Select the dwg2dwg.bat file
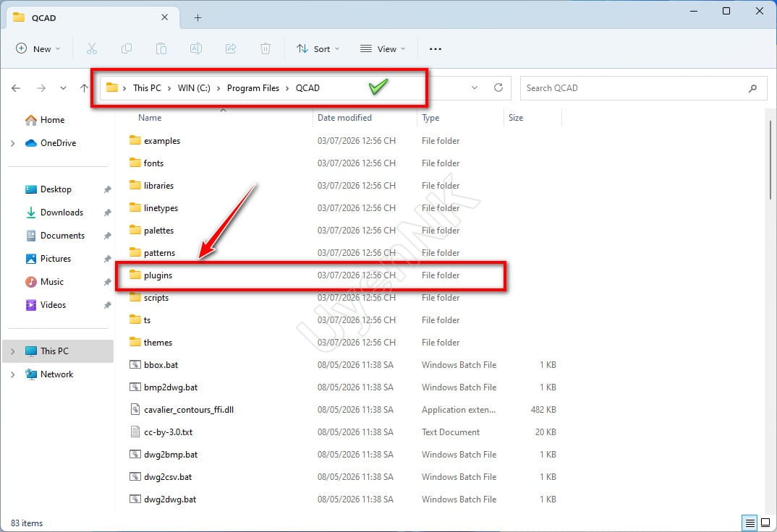Screen dimensions: 777x532 (170, 499)
